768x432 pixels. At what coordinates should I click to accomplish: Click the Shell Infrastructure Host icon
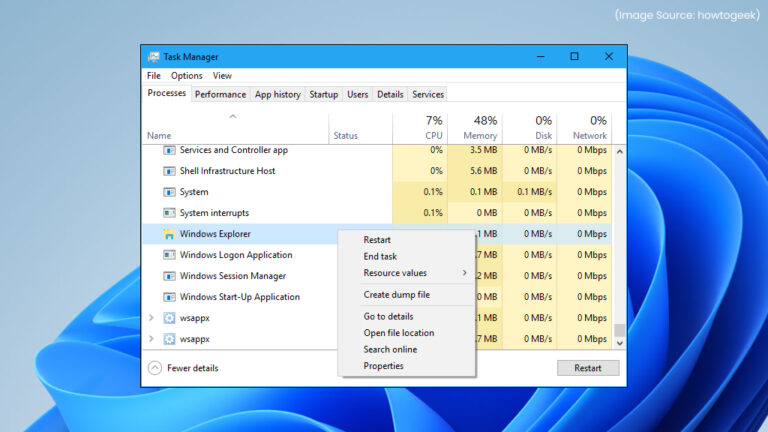pyautogui.click(x=169, y=171)
